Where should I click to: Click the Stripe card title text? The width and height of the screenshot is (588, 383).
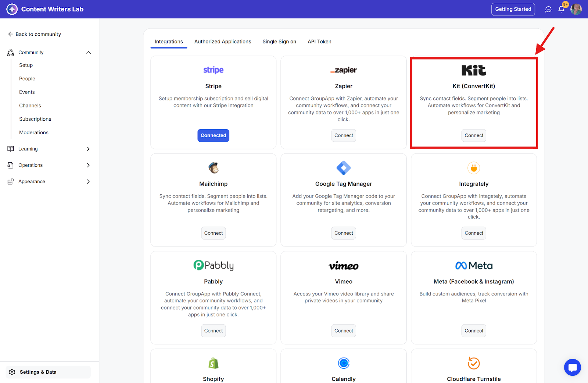pyautogui.click(x=214, y=86)
